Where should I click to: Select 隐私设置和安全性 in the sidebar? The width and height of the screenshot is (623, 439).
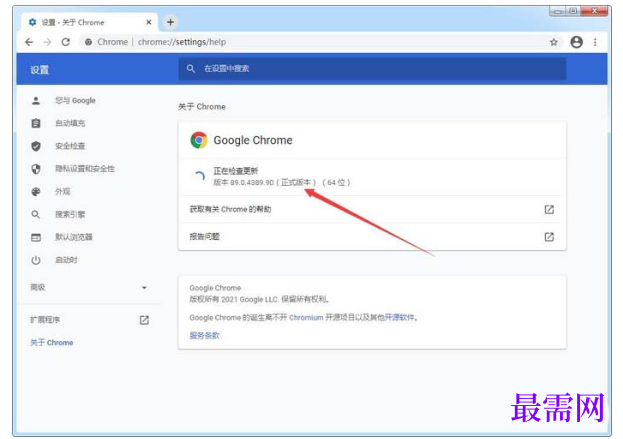pyautogui.click(x=85, y=169)
